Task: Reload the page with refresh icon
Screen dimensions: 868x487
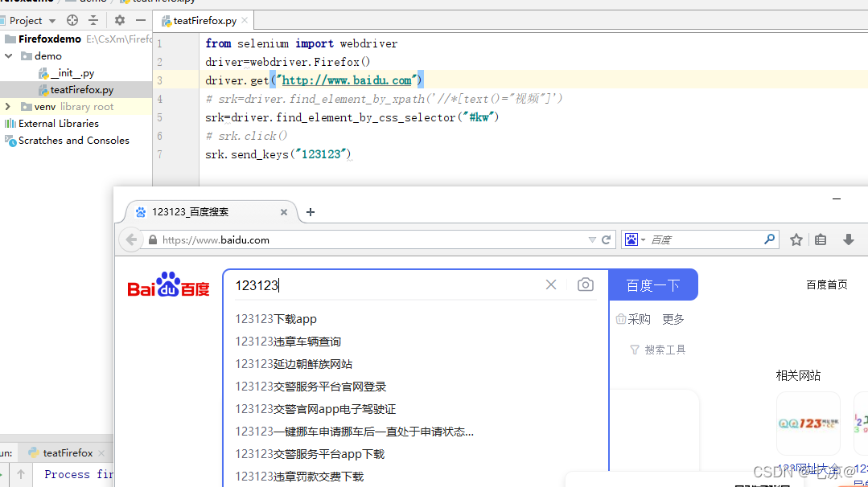Action: (x=607, y=240)
